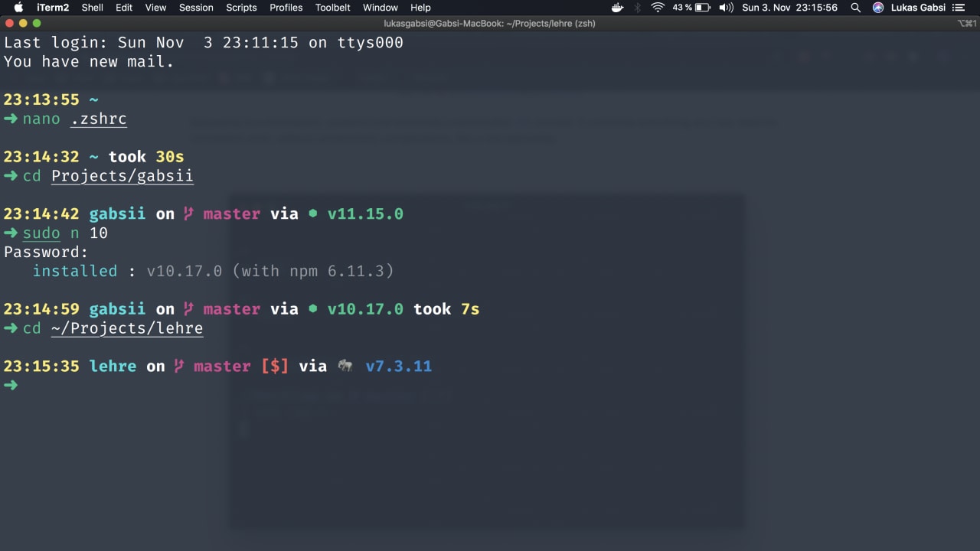Click the PHP elephant icon in prompt

click(x=345, y=367)
